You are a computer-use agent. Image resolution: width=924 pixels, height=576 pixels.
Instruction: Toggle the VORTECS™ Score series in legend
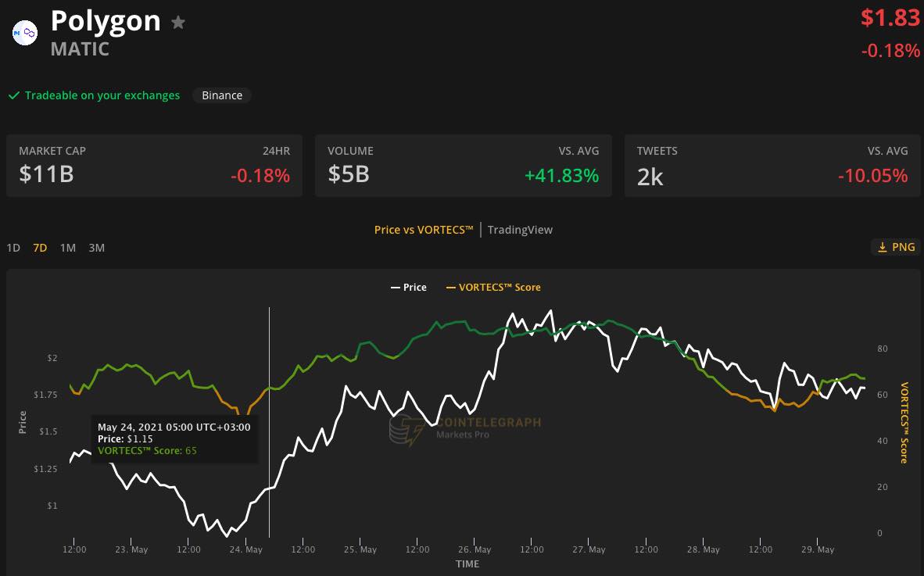493,288
